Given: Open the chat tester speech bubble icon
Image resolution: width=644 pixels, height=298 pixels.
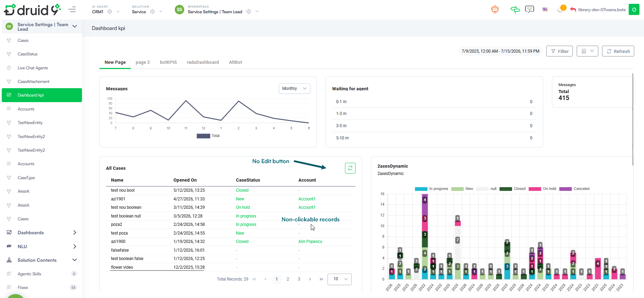Looking at the screenshot, I should click(530, 10).
